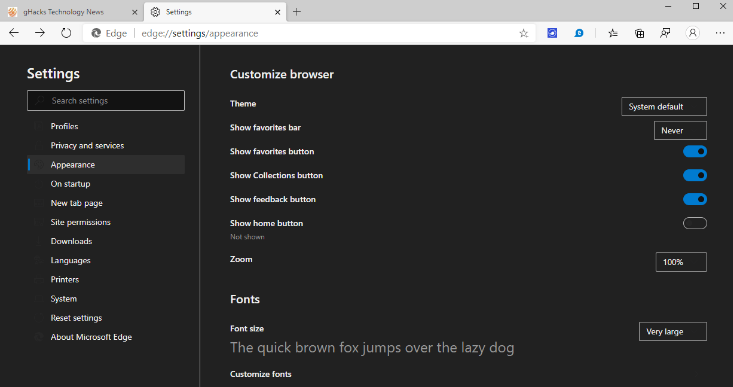Open New tab page settings
This screenshot has height=387, width=733.
106,203
